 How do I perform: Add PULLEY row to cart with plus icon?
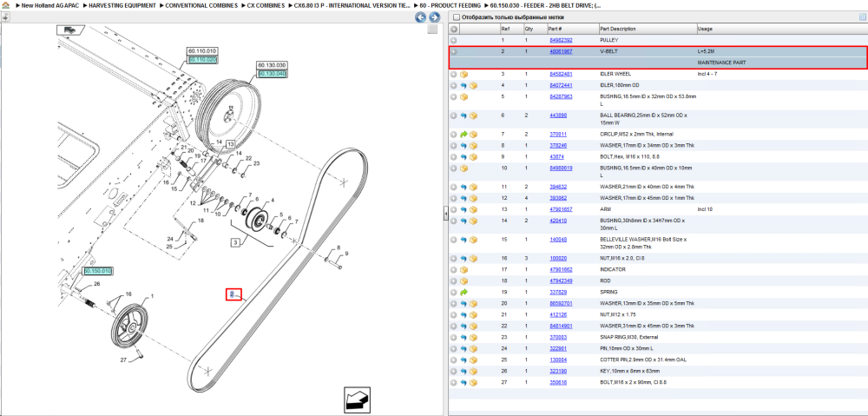(453, 41)
